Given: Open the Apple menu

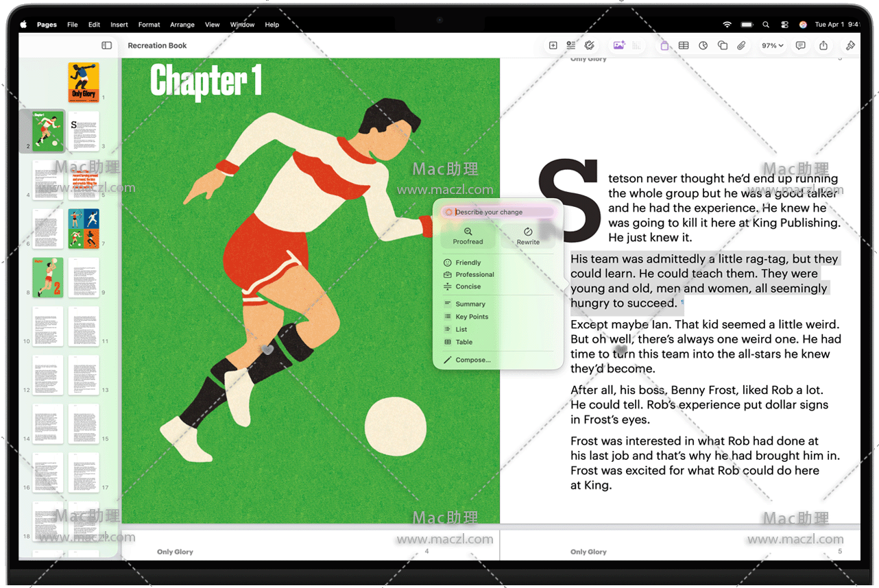Looking at the screenshot, I should coord(24,25).
